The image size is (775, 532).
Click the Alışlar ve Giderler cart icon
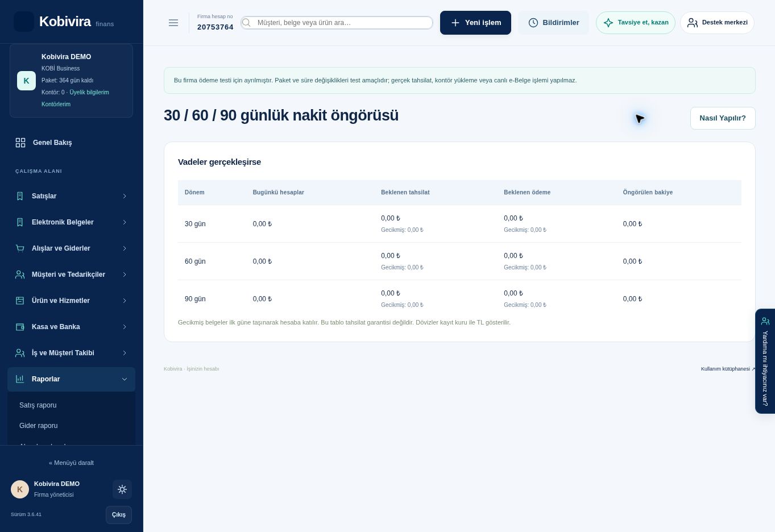[20, 248]
